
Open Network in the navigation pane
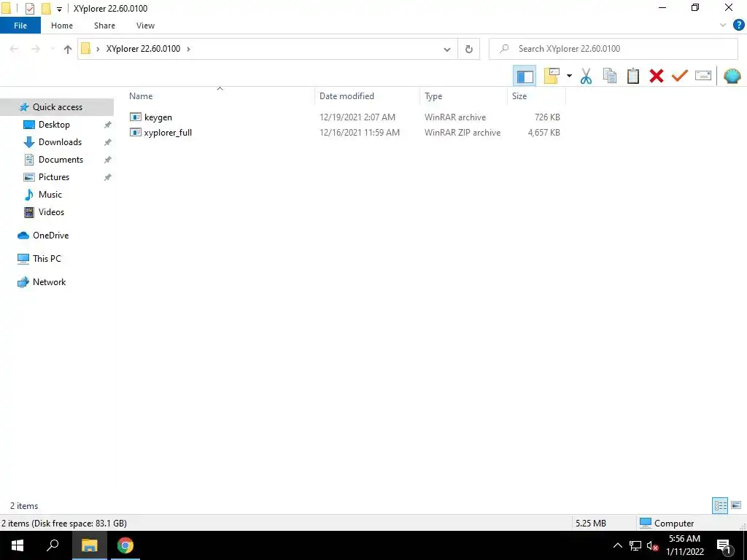click(x=49, y=282)
